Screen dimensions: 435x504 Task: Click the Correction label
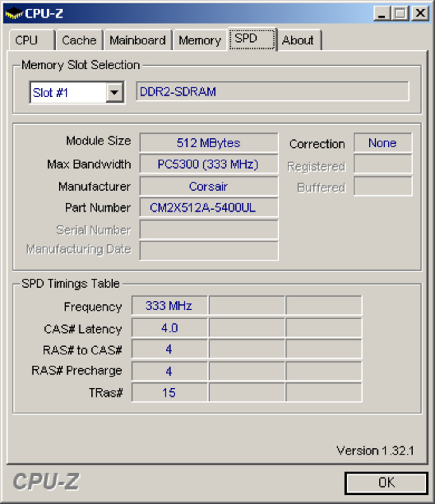point(317,144)
